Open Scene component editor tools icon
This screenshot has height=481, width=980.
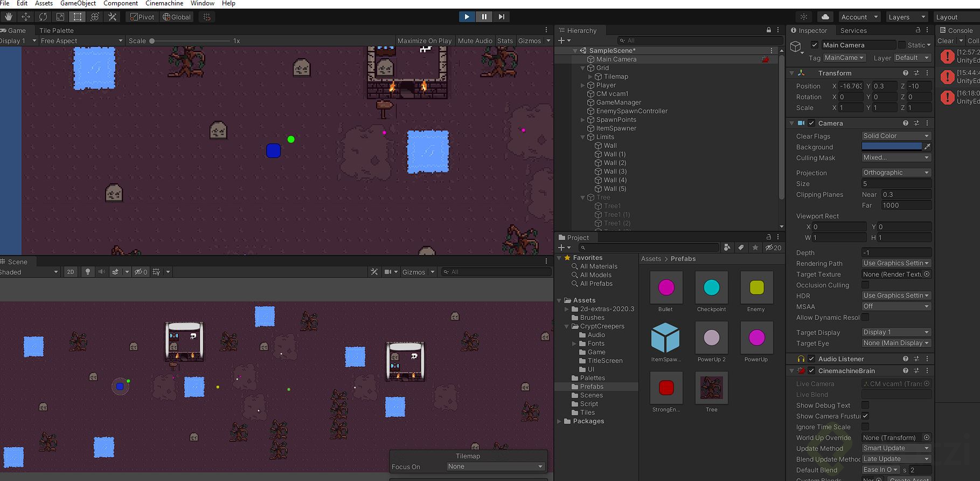click(374, 272)
